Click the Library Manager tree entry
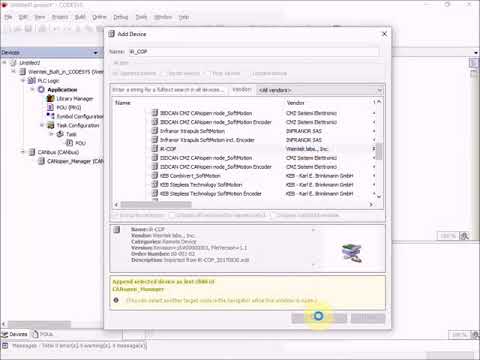The height and width of the screenshot is (360, 480). (70, 98)
